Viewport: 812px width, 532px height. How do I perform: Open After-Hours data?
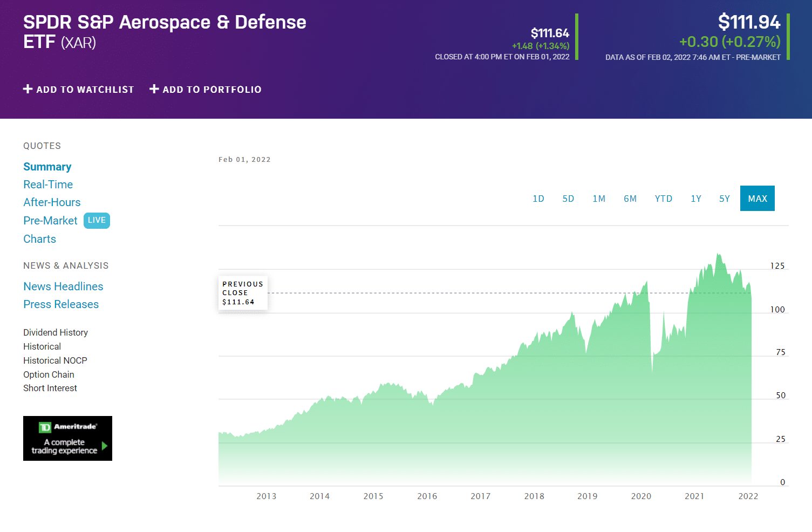[x=52, y=202]
